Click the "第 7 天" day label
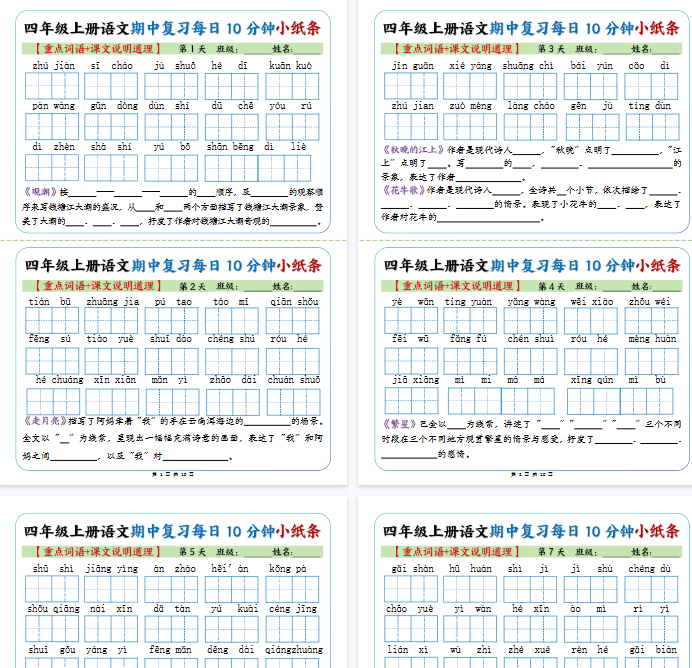 (551, 552)
